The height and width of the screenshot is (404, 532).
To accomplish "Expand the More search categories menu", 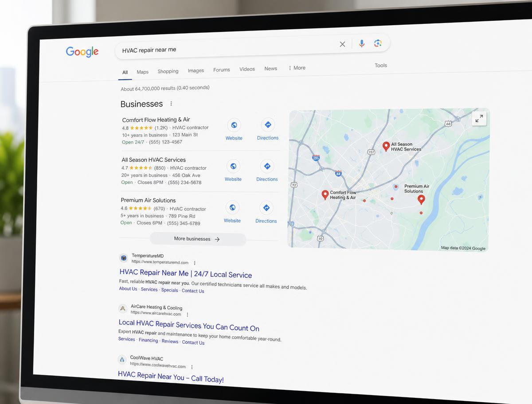I will click(x=297, y=68).
